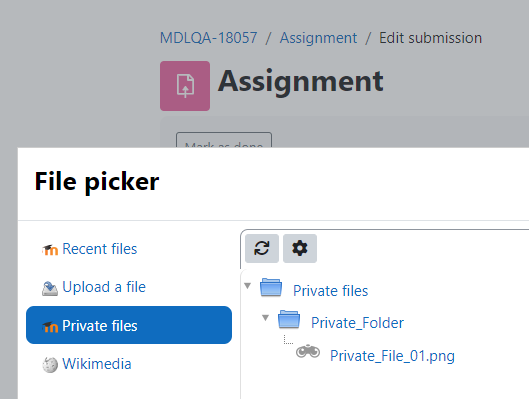Open file picker display settings gear

coord(300,248)
